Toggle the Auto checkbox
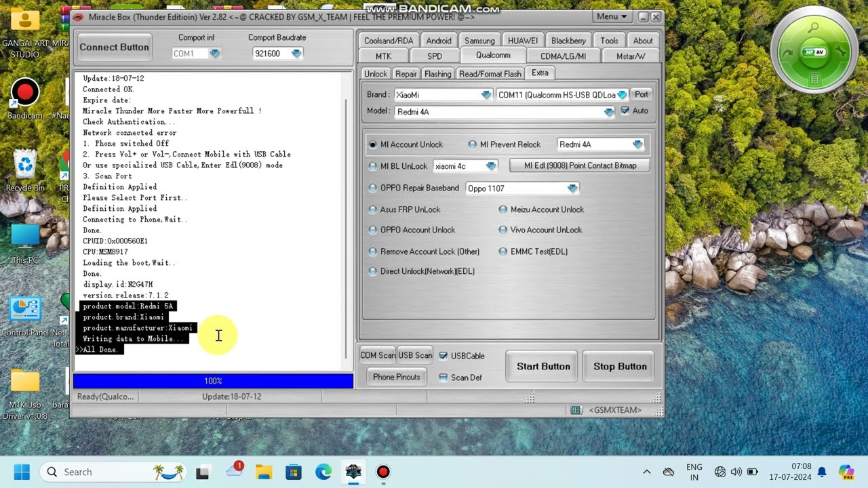Screen dimensions: 868x488 (625, 110)
